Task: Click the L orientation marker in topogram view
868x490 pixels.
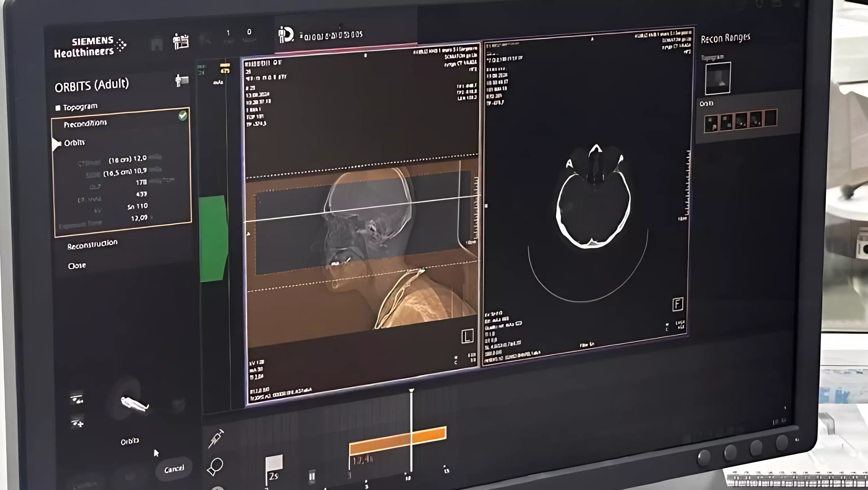Action: click(467, 336)
